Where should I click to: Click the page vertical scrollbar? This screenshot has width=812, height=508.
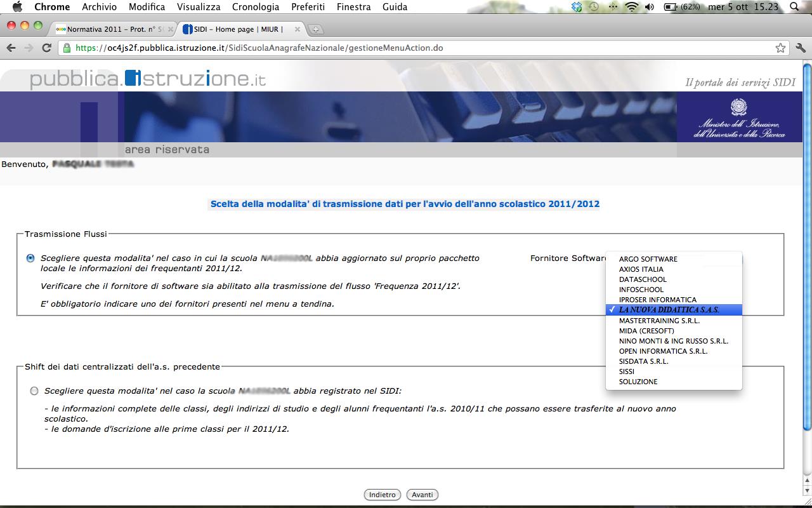click(x=807, y=246)
